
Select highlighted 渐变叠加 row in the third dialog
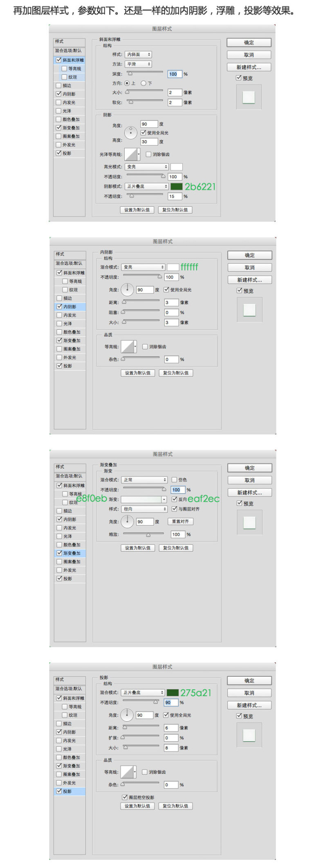pos(70,553)
